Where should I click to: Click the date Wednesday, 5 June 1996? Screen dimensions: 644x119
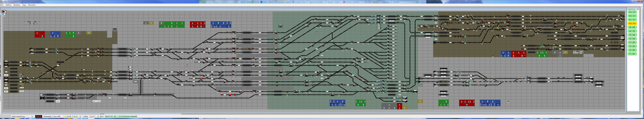click(x=52, y=117)
